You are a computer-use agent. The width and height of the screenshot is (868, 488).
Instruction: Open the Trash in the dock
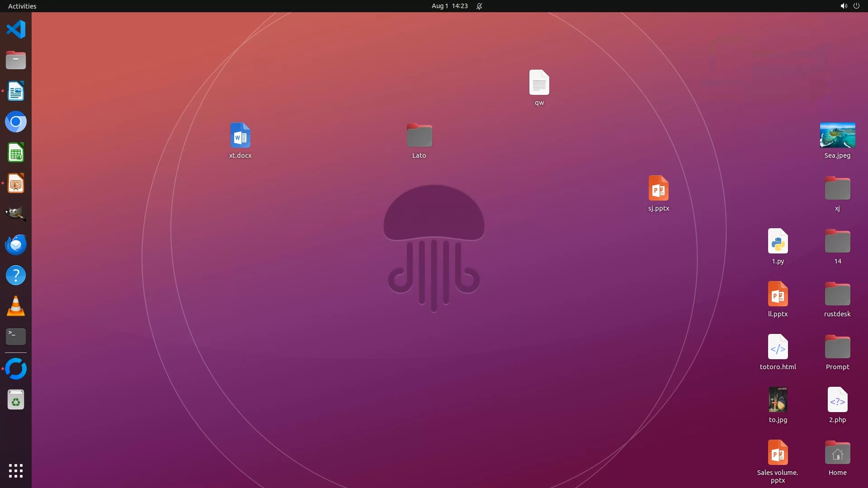(16, 400)
